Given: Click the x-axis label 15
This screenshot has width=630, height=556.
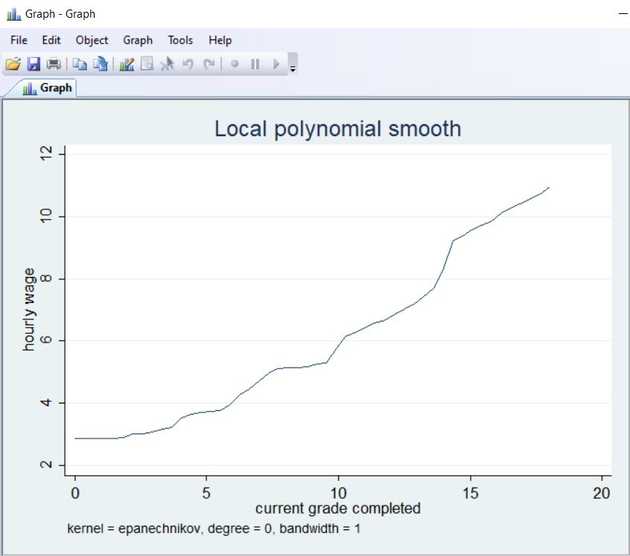Looking at the screenshot, I should tap(470, 493).
